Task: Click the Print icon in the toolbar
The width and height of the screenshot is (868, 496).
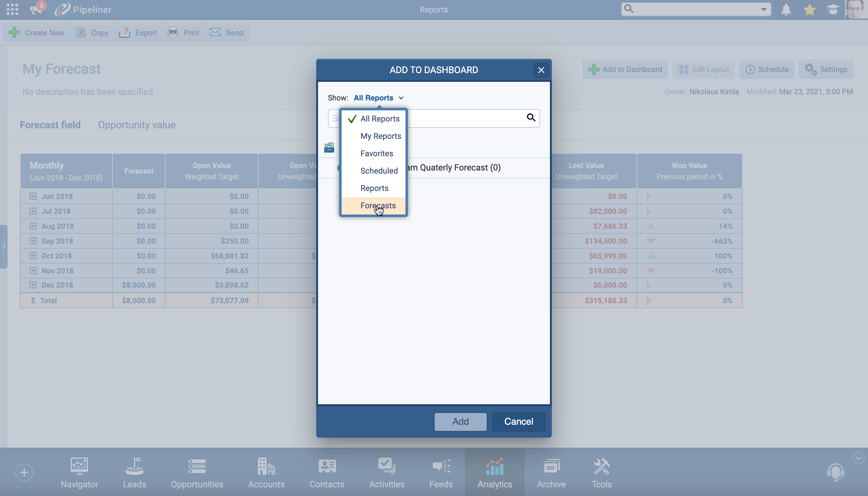Action: 173,32
